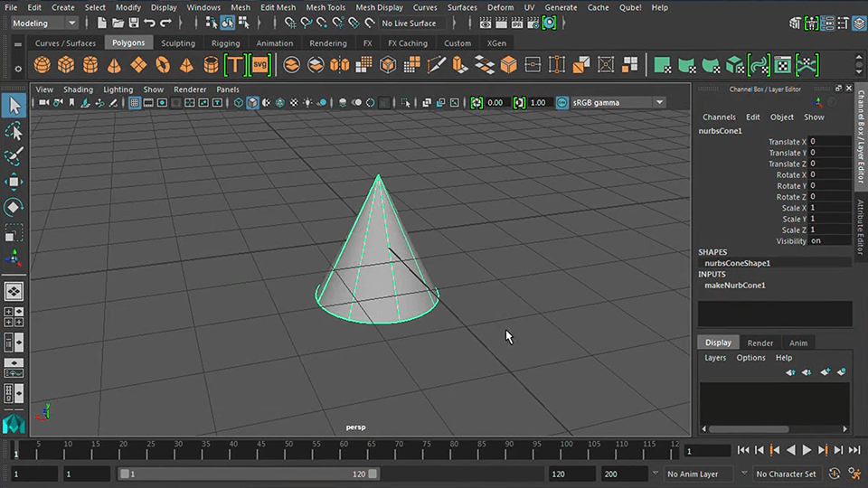Screen dimensions: 868x488
Task: Toggle smooth shade all in viewport
Action: 252,103
